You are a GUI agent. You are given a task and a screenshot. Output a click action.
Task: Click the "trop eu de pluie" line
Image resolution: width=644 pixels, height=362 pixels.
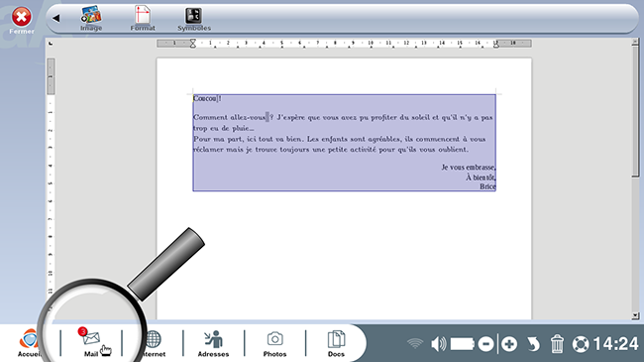pos(224,128)
